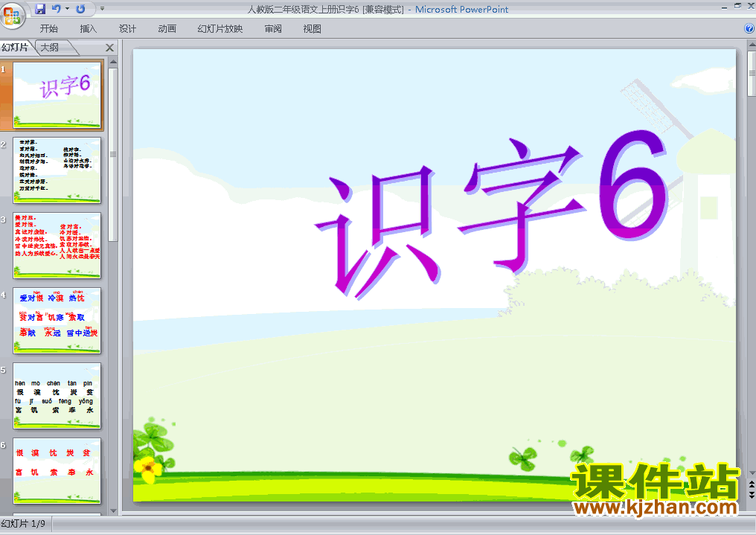
Task: Select slide 5 thumbnail with pinyin
Action: click(57, 396)
